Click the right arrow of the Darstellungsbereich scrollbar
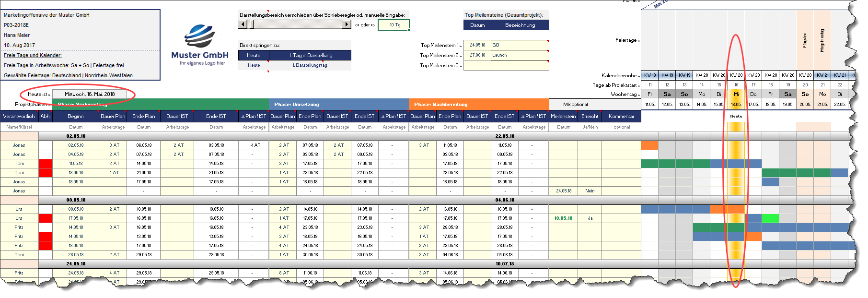 tap(347, 24)
